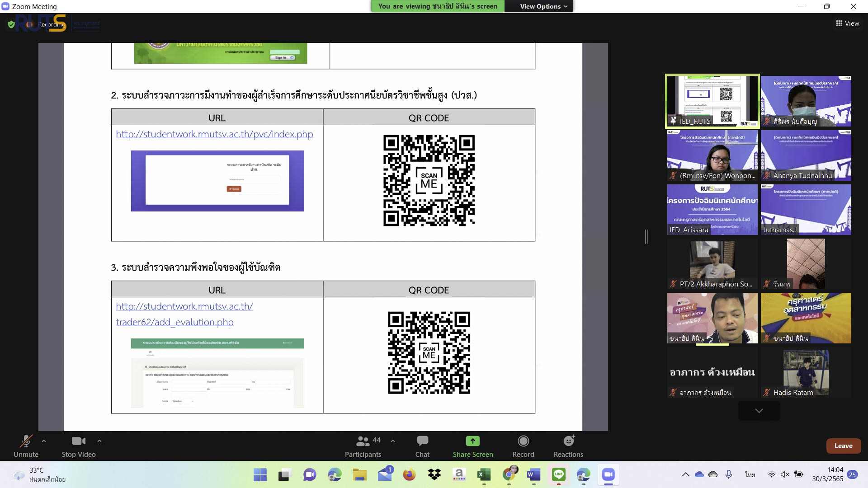Select IED_Arissara video tile
The height and width of the screenshot is (488, 868).
pyautogui.click(x=712, y=210)
